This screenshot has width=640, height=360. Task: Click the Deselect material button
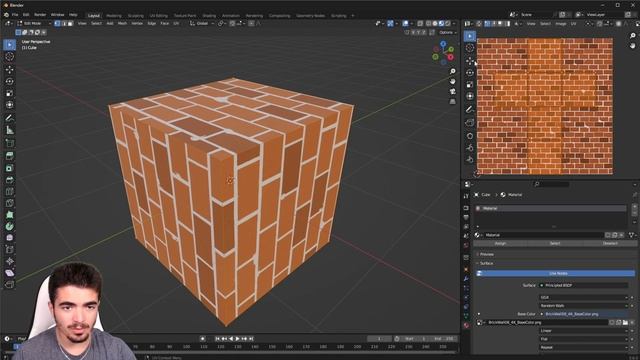pos(610,244)
